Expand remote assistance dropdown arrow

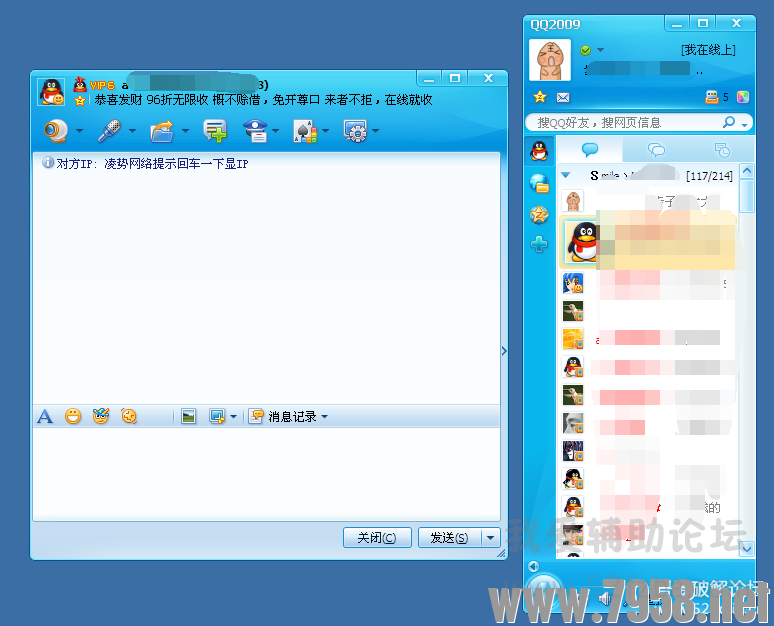coord(275,131)
